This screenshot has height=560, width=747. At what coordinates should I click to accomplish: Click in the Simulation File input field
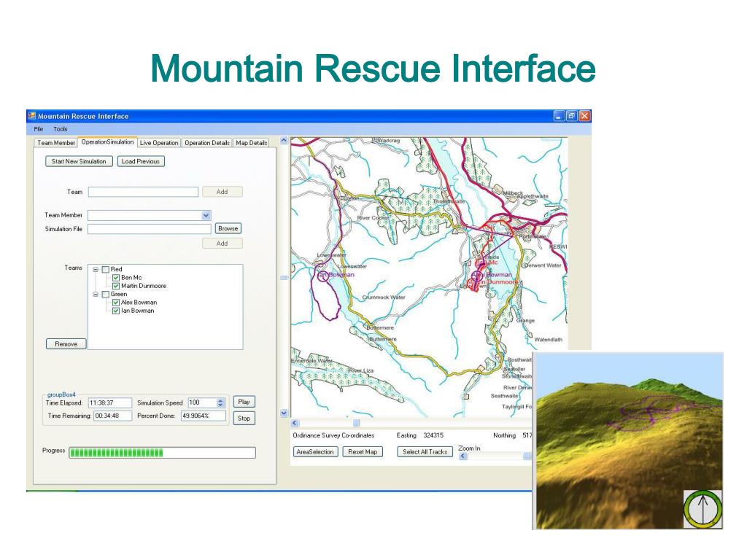149,229
